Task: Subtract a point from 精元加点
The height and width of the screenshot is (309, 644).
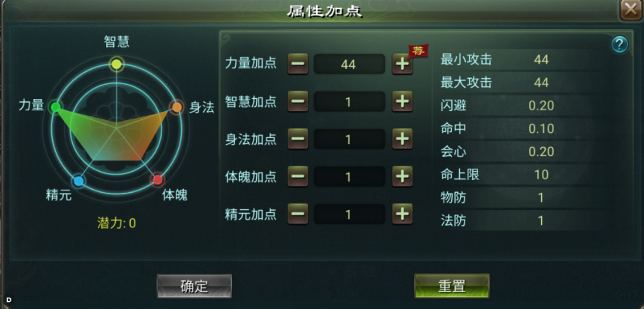Action: [298, 214]
